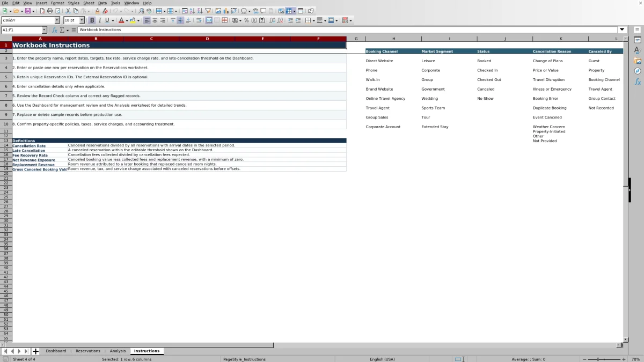644x362 pixels.
Task: Open the Sheet menu
Action: (x=89, y=3)
